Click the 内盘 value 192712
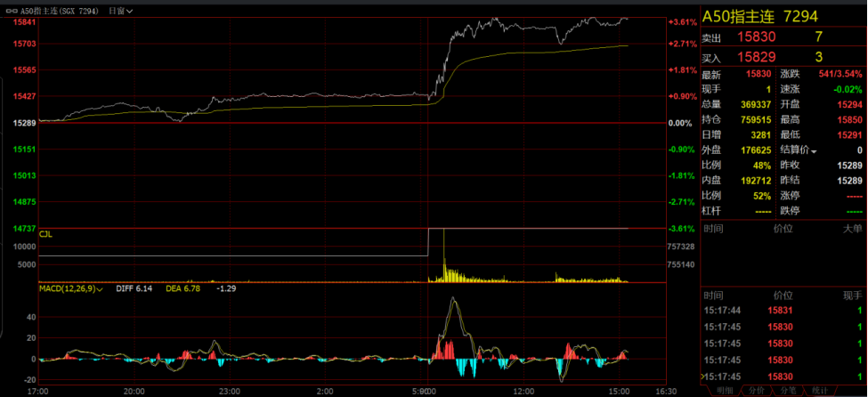 pyautogui.click(x=756, y=181)
